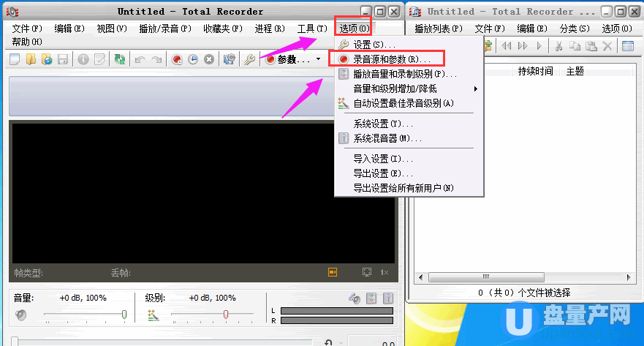Click the open from web folder icon
Viewport: 644px width, 346px height.
coord(47,59)
